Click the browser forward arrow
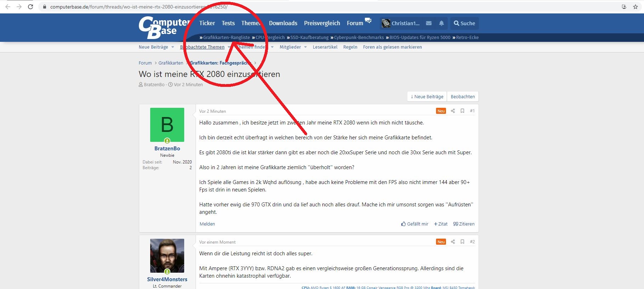644x289 pixels. (19, 7)
